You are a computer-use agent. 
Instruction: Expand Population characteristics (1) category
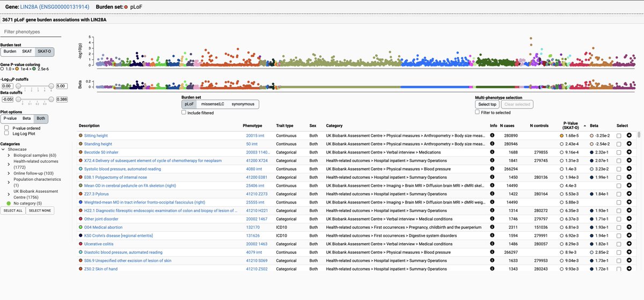tap(9, 181)
